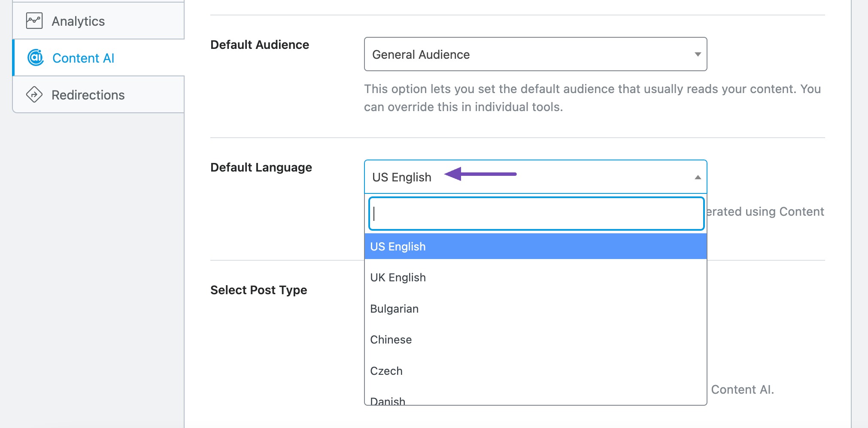Select Chinese in the language dropdown
Image resolution: width=868 pixels, height=428 pixels.
pos(391,339)
